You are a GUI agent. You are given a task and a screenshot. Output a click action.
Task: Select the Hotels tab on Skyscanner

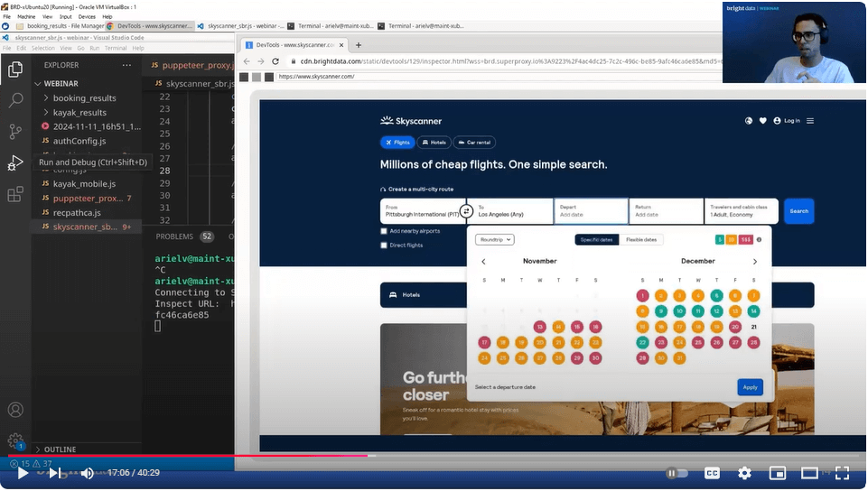[x=434, y=143]
